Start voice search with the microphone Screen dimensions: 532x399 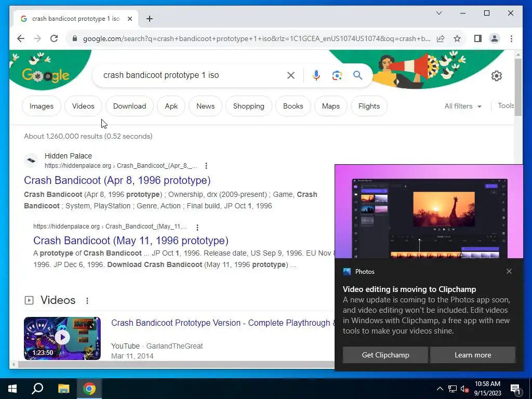click(316, 75)
